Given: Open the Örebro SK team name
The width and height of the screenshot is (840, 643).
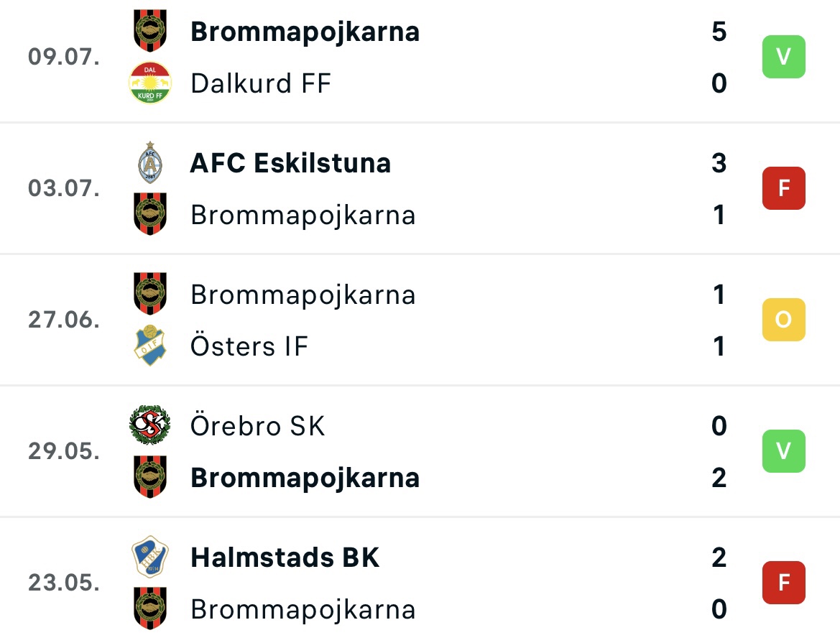Looking at the screenshot, I should click(x=258, y=425).
